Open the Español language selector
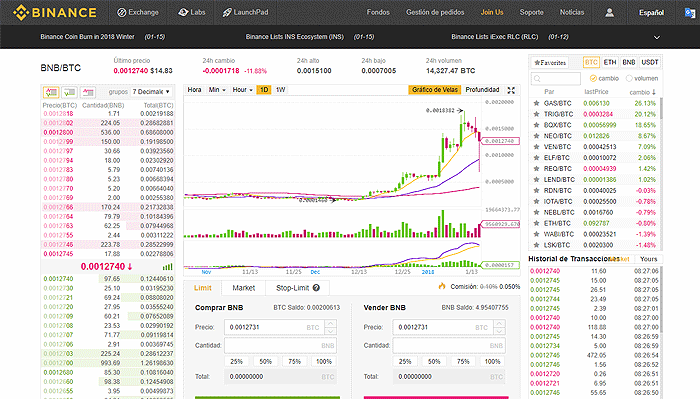Screen dimensions: 700x399 coord(651,12)
